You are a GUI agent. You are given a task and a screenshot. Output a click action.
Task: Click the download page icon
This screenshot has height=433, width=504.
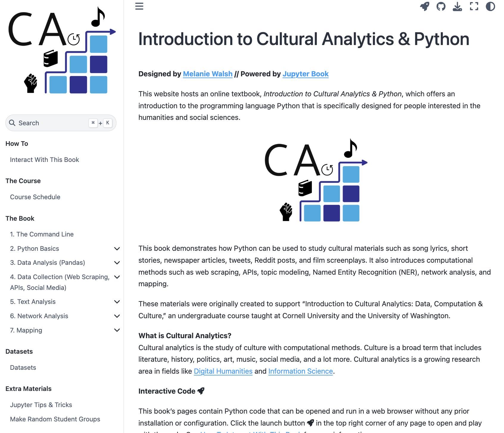457,6
